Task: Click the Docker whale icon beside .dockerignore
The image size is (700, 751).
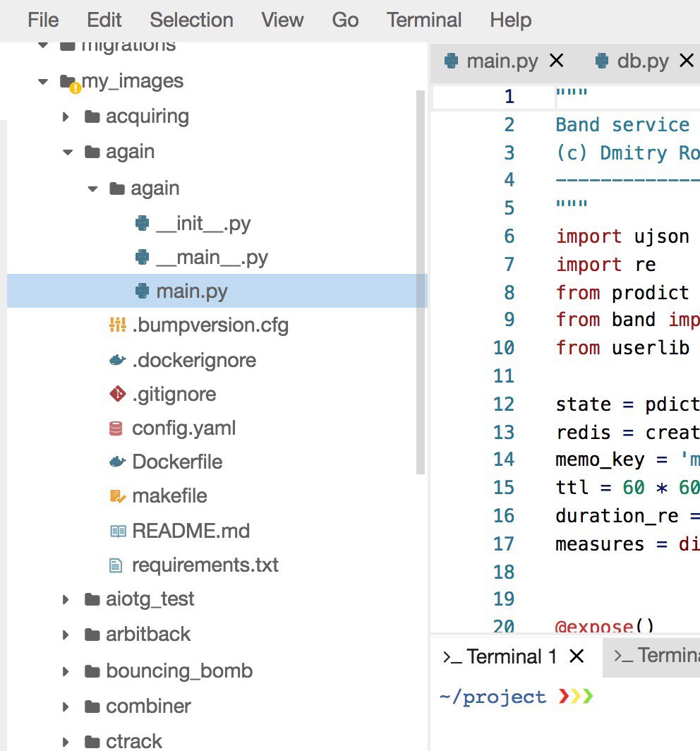Action: (117, 360)
